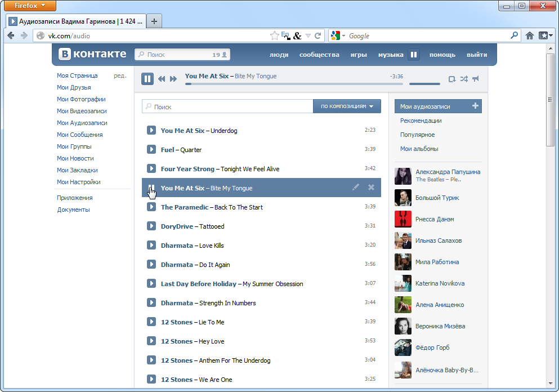Pause music via the header pause icon
Screen dimensions: 559x392
click(414, 55)
